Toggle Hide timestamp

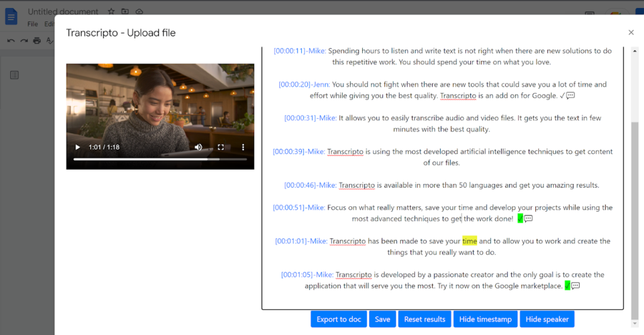point(486,319)
